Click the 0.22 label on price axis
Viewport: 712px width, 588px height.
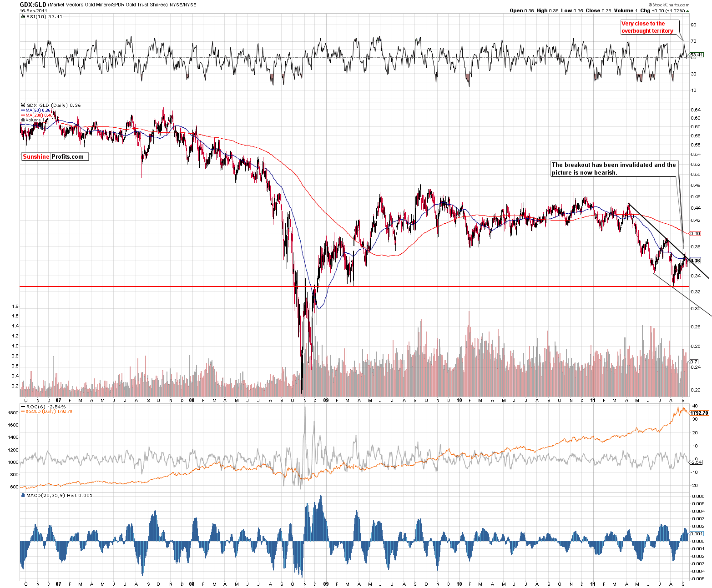click(x=695, y=390)
